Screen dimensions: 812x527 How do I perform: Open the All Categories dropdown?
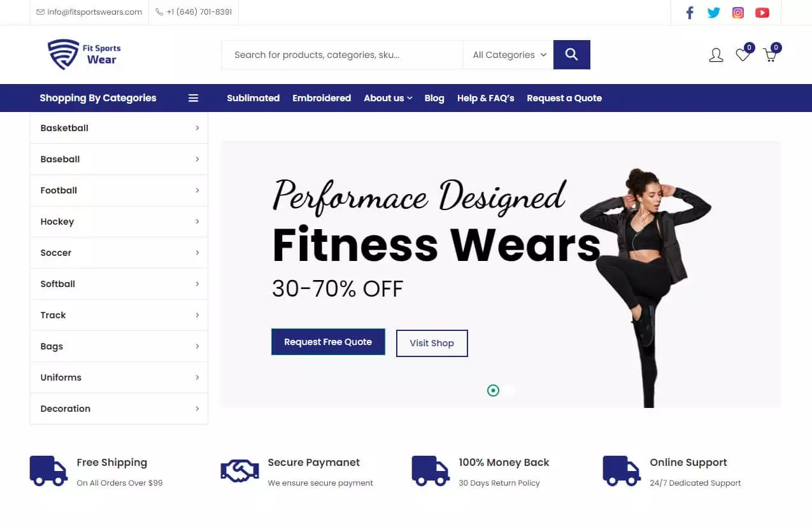coord(509,55)
